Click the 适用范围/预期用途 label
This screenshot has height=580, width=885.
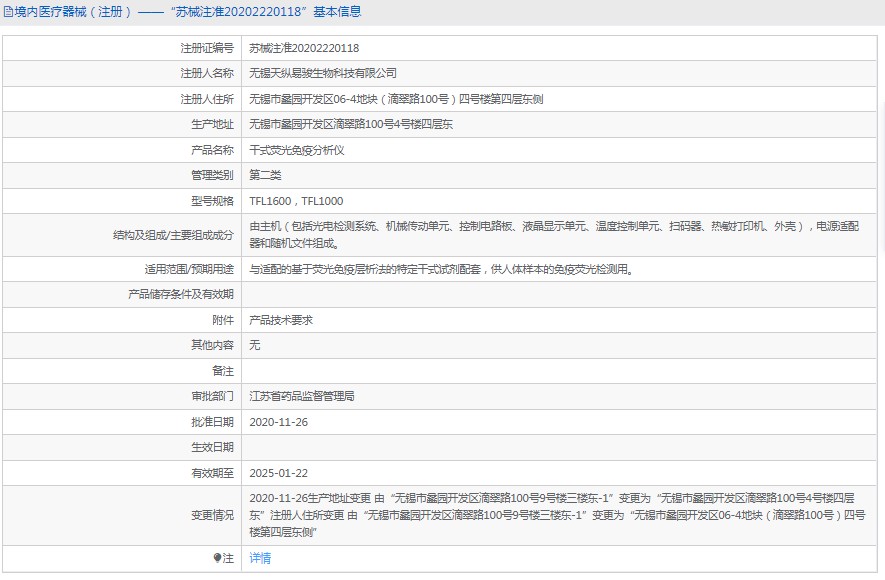189,269
